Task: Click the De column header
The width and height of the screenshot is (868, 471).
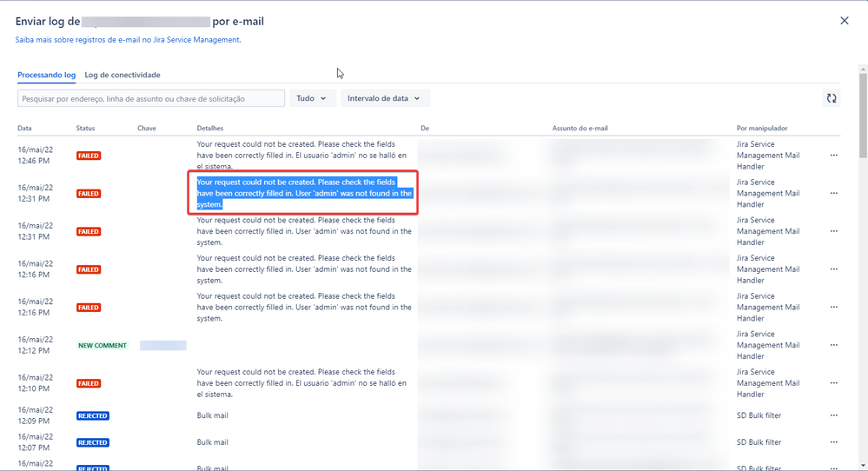Action: [x=425, y=129]
